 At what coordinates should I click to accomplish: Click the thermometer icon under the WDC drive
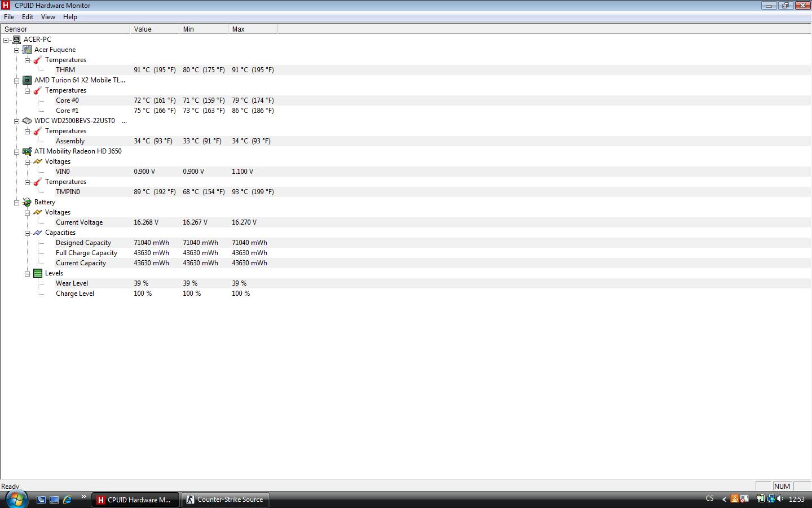[38, 131]
